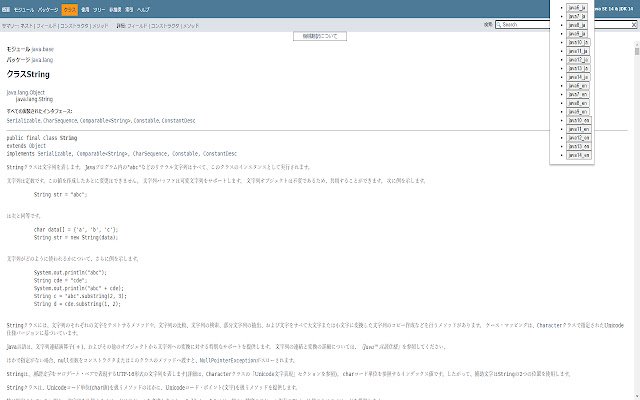Open the 非推奨 nav item

tap(115, 9)
